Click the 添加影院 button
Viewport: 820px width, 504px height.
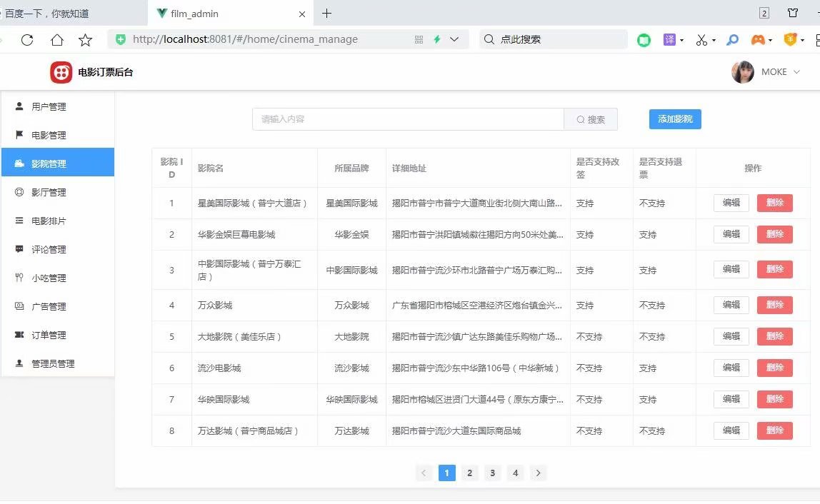click(x=674, y=119)
